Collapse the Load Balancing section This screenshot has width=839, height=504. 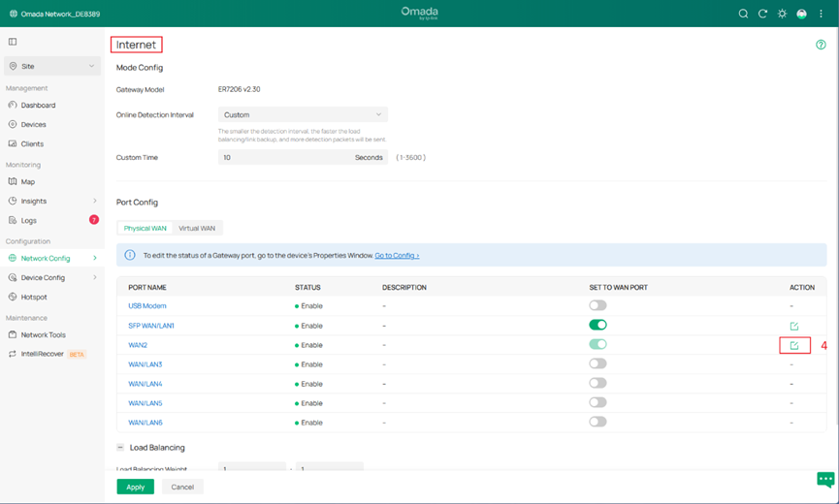tap(120, 448)
